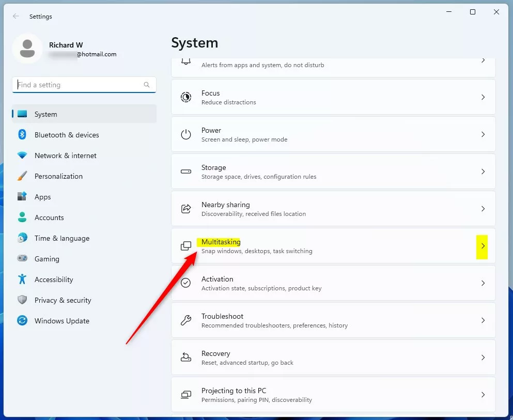Image resolution: width=513 pixels, height=420 pixels.
Task: Click the back arrow button
Action: pyautogui.click(x=16, y=17)
